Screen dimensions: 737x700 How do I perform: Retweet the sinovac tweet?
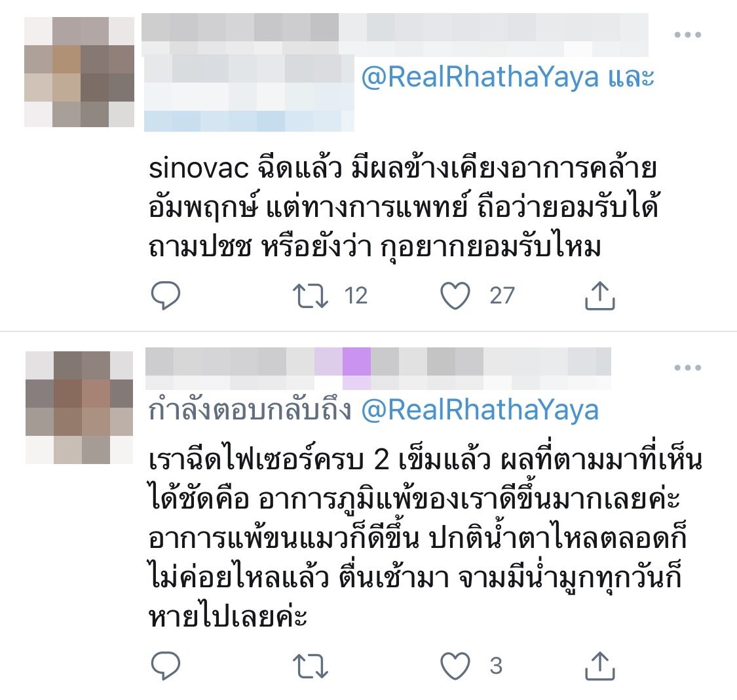click(x=311, y=296)
